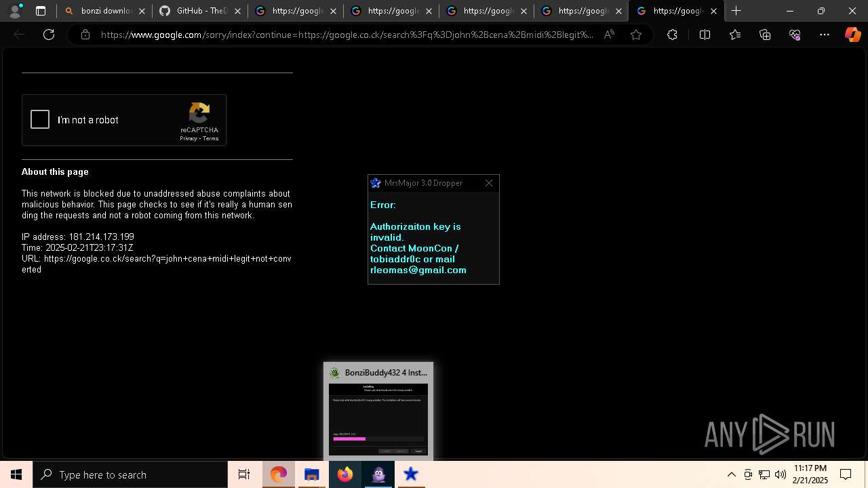Click the rleomas@gmail.com text in dialog
This screenshot has height=488, width=868.
pos(418,270)
